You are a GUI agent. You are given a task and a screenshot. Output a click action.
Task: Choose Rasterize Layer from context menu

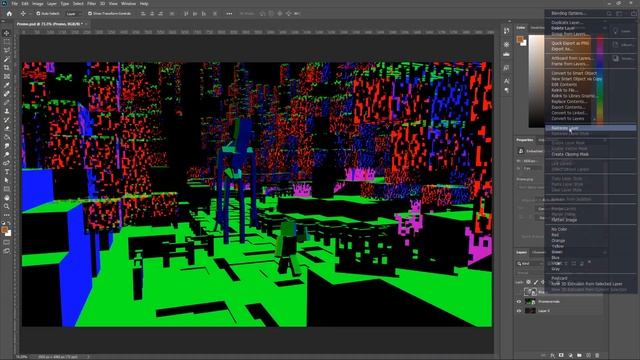591,128
